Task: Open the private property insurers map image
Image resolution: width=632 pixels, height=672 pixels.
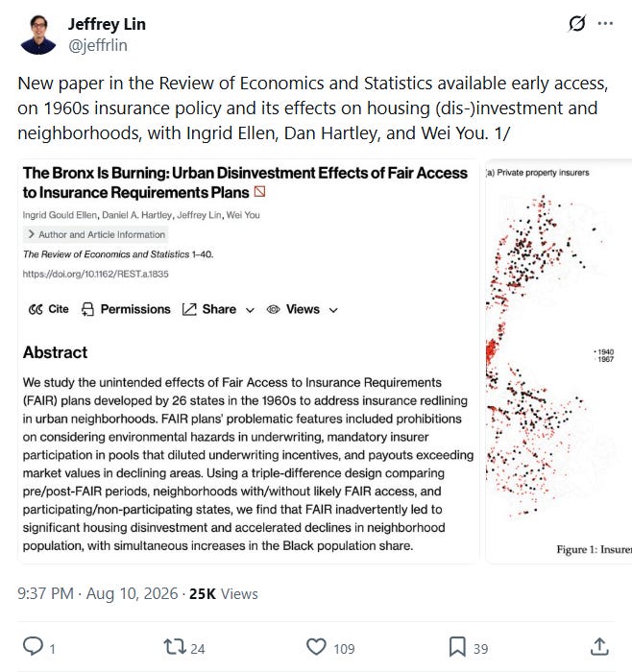Action: [x=559, y=361]
